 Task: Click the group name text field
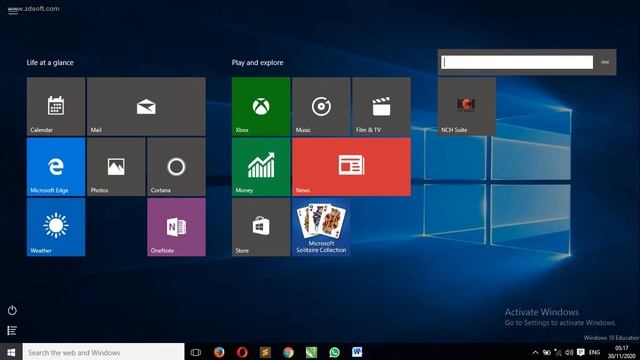(x=517, y=62)
